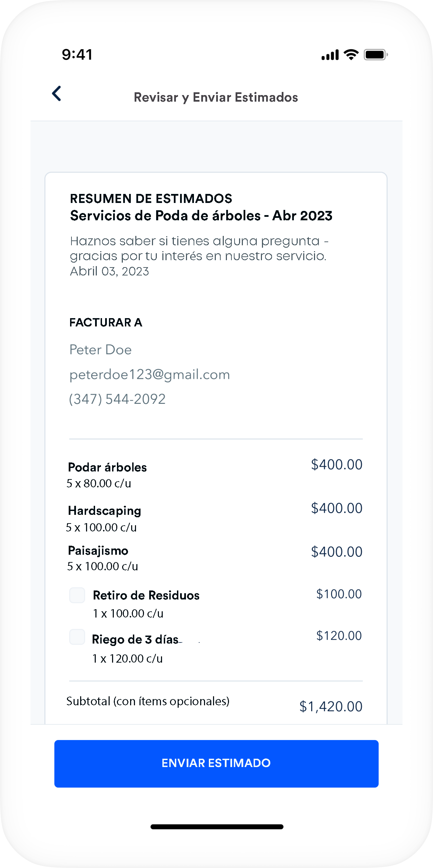The width and height of the screenshot is (433, 868).
Task: Tap the $120.00 Riego price
Action: [x=339, y=636]
